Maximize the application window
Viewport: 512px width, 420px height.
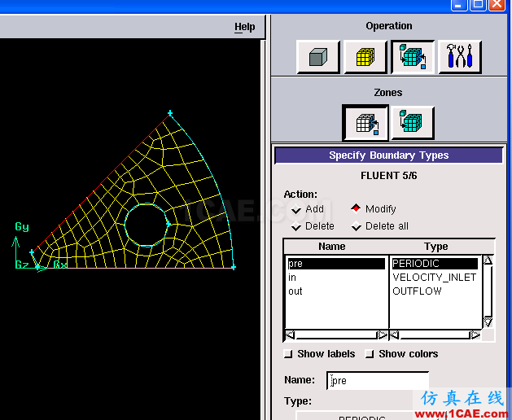(x=478, y=5)
